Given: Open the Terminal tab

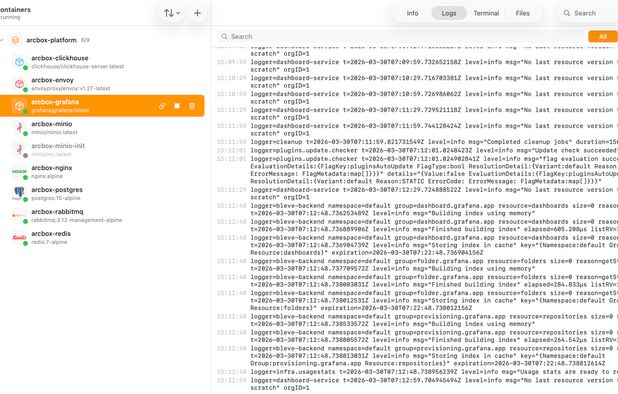Looking at the screenshot, I should 486,13.
